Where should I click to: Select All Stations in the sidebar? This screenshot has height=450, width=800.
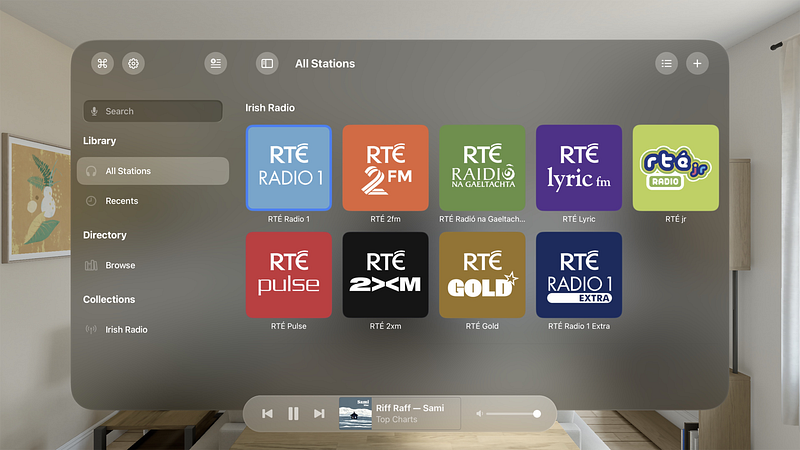coord(153,171)
